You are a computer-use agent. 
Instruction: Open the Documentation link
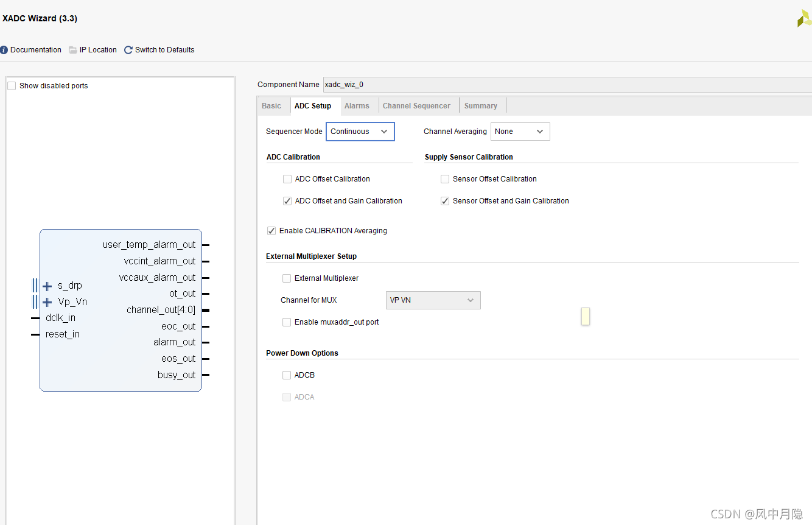pos(36,50)
